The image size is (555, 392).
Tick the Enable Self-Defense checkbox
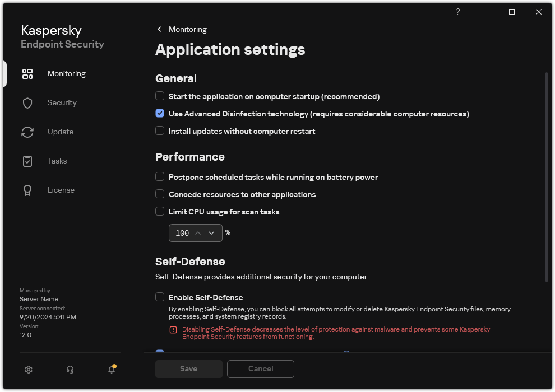160,297
